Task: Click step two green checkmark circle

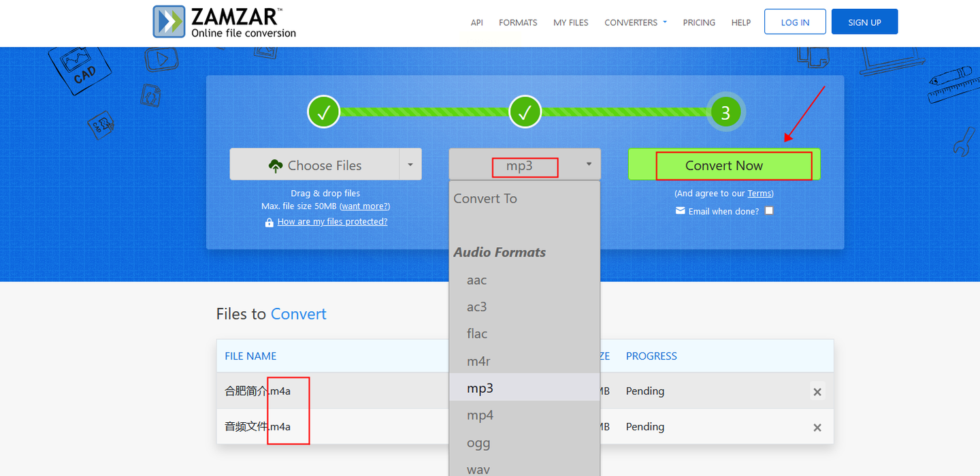Action: coord(525,112)
